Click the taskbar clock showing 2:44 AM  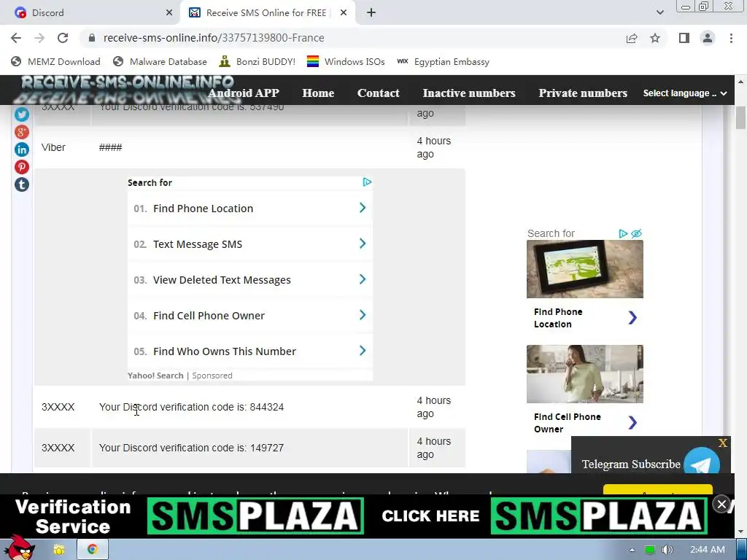tap(707, 550)
